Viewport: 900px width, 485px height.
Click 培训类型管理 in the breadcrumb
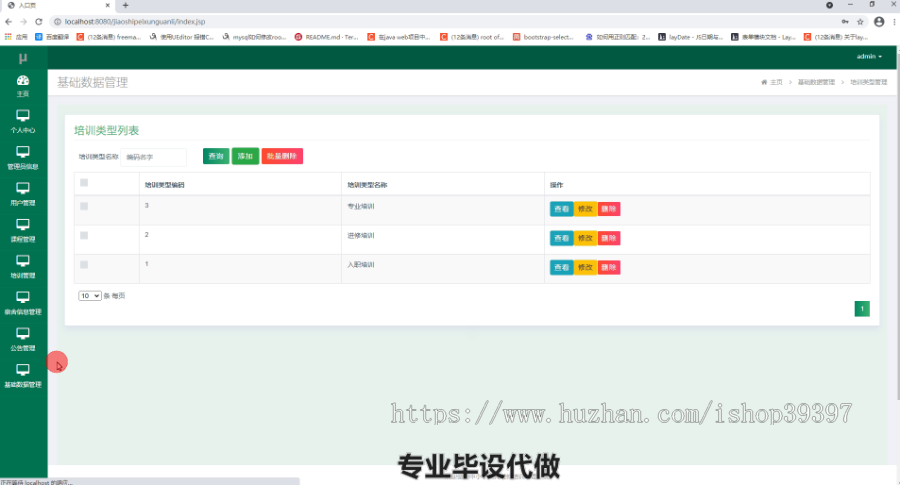click(x=868, y=82)
